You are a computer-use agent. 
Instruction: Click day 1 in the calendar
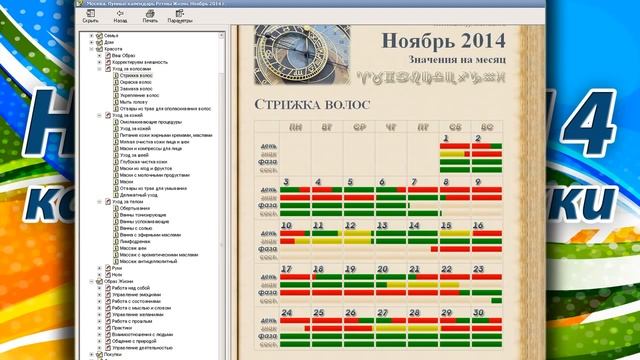click(x=446, y=138)
